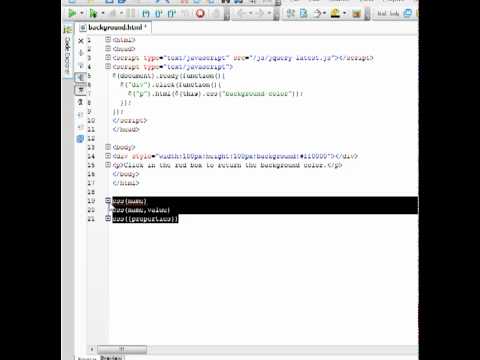Screen dimensions: 480x360
Task: Collapse the script fold on line 4
Action: click(108, 66)
